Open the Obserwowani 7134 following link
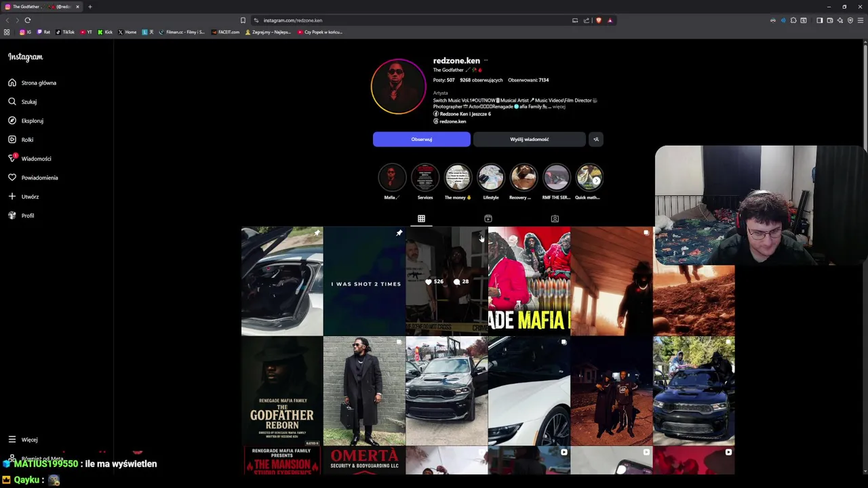The image size is (868, 488). pyautogui.click(x=528, y=80)
